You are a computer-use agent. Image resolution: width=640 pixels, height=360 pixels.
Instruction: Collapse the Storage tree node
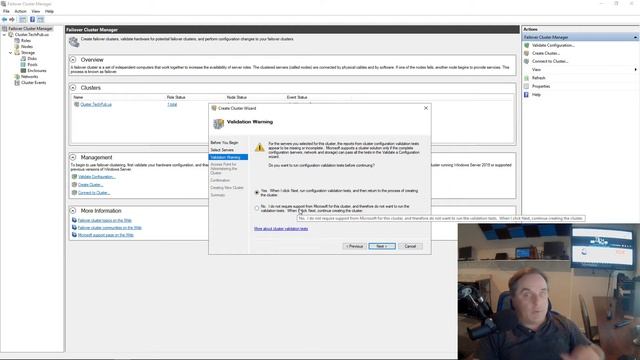coord(11,53)
